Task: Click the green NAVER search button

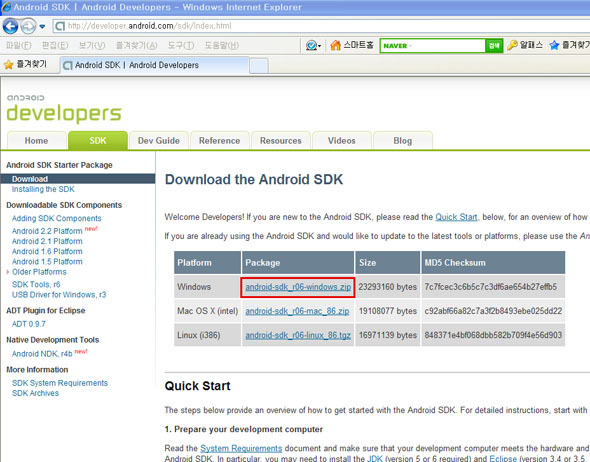Action: click(x=494, y=46)
